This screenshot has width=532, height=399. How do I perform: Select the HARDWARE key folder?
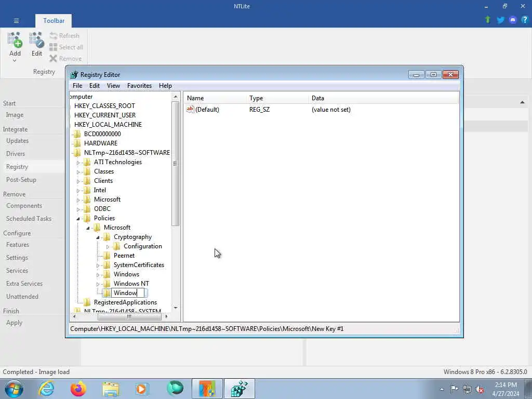100,143
